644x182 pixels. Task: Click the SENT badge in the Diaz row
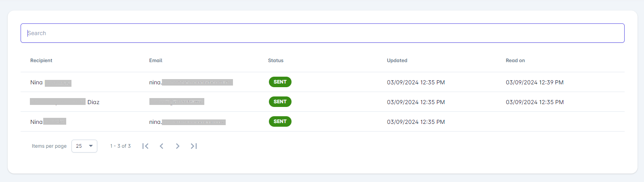click(280, 102)
